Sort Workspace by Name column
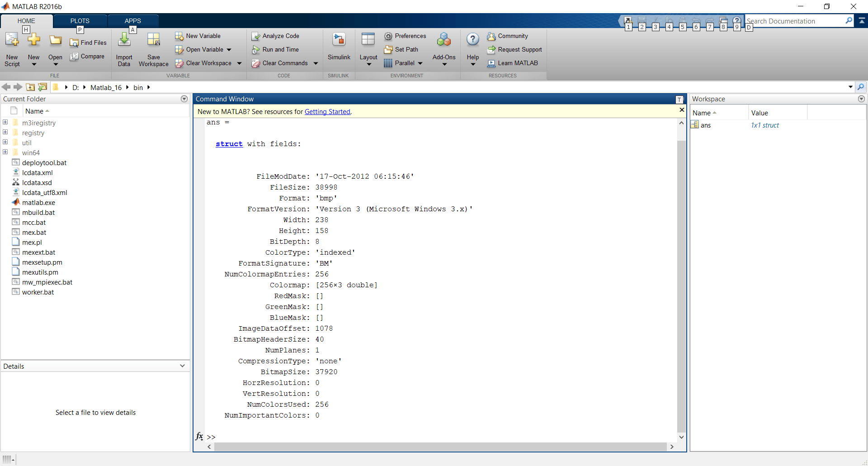 tap(719, 113)
